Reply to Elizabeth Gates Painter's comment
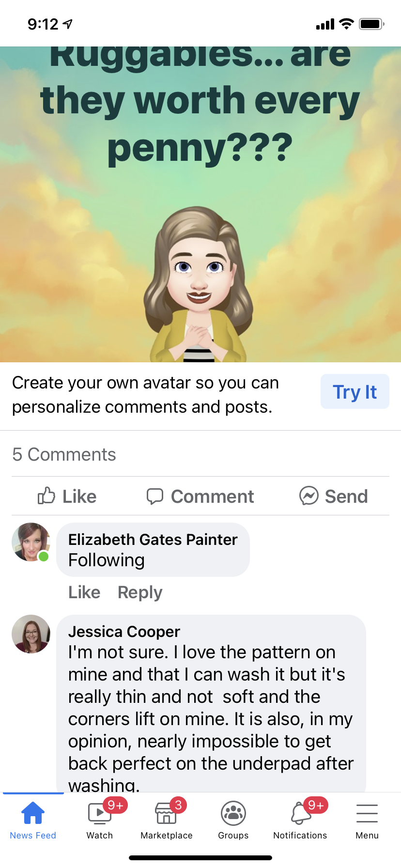This screenshot has height=868, width=401. 140,592
